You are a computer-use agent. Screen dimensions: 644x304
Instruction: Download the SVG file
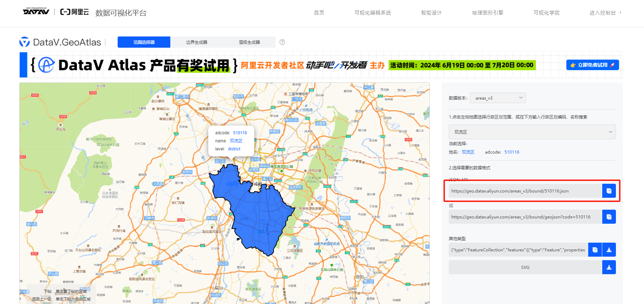click(609, 267)
